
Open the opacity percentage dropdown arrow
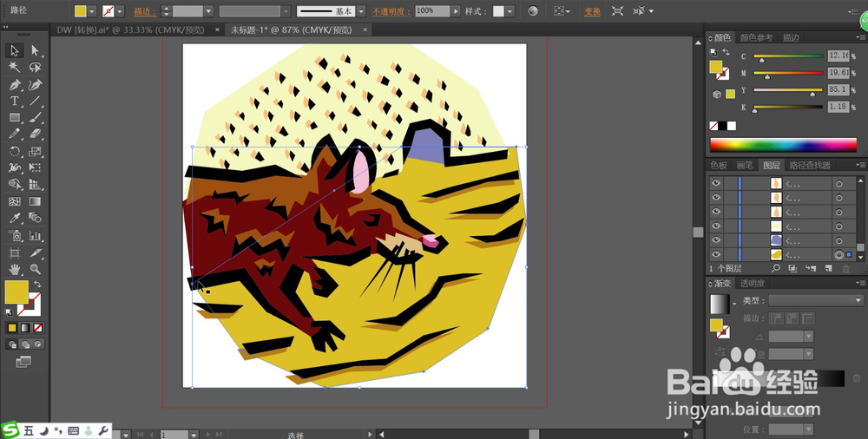(456, 11)
